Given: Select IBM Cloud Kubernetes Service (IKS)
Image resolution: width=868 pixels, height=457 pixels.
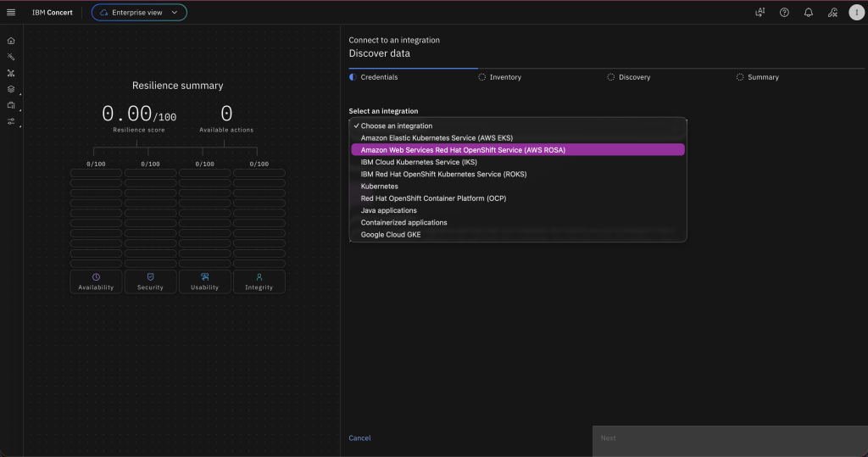Looking at the screenshot, I should 518,162.
